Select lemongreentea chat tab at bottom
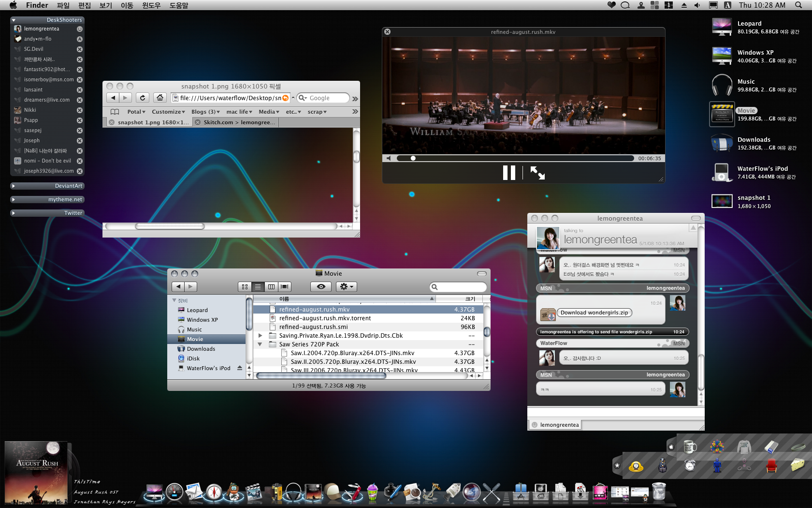812x508 pixels. tap(555, 425)
